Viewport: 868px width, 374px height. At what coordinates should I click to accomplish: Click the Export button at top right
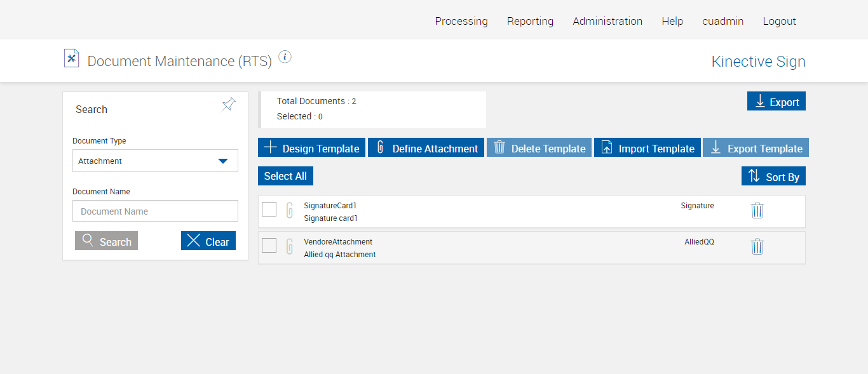point(776,101)
